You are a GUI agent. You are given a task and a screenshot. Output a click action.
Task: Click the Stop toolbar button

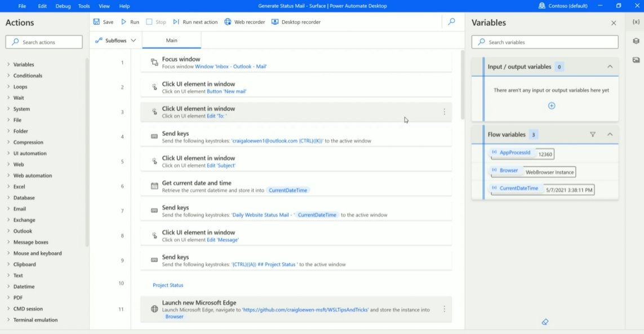click(156, 22)
